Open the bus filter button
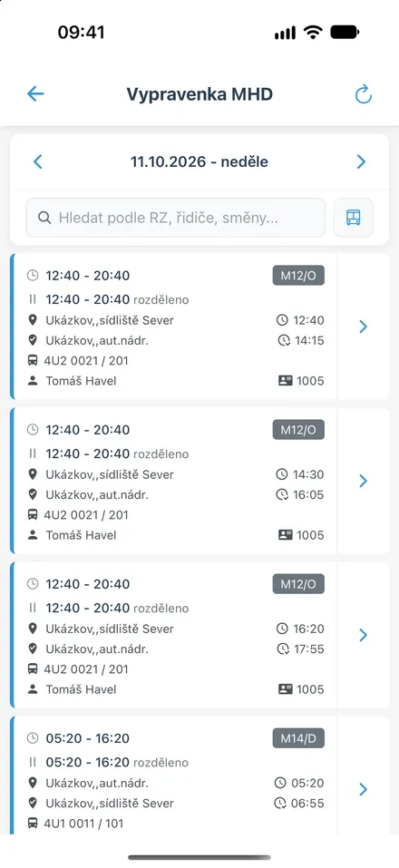399x868 pixels. coord(354,218)
